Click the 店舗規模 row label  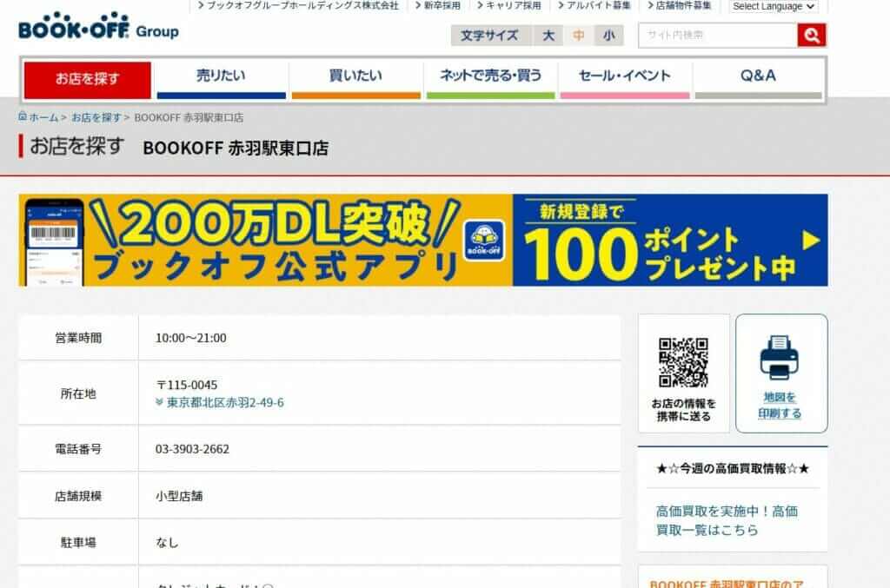coord(78,496)
